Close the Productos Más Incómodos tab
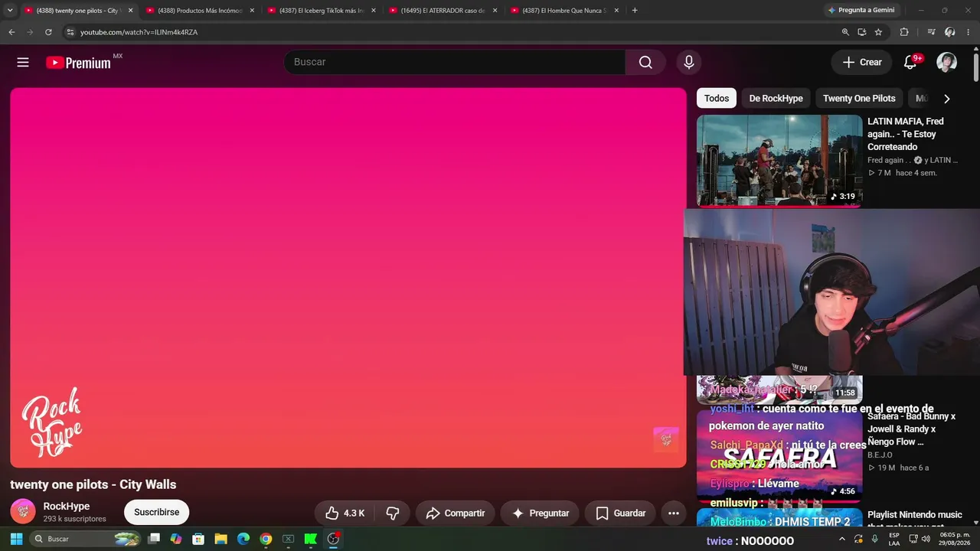The width and height of the screenshot is (980, 551). coord(252,11)
